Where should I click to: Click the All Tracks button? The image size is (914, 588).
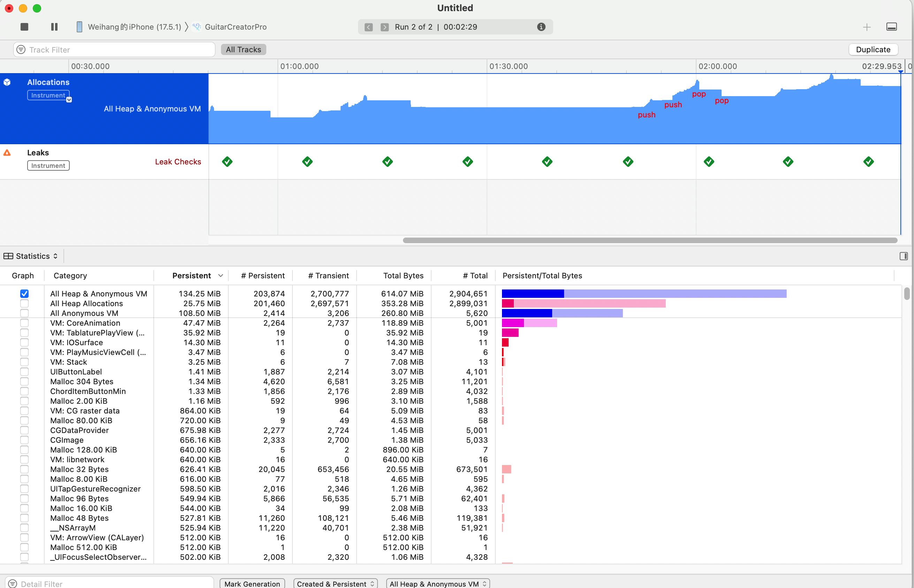(x=243, y=49)
